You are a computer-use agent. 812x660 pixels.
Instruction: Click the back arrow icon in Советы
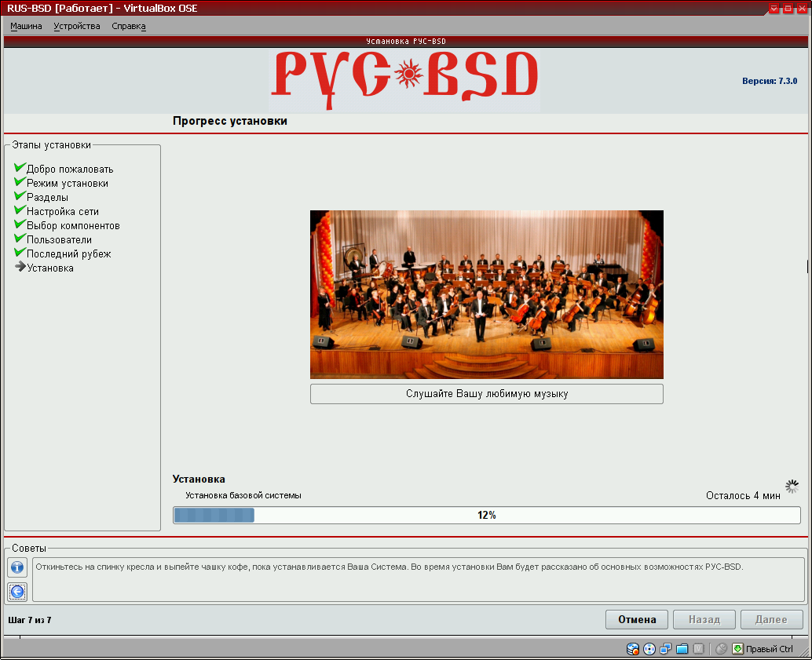pos(17,592)
